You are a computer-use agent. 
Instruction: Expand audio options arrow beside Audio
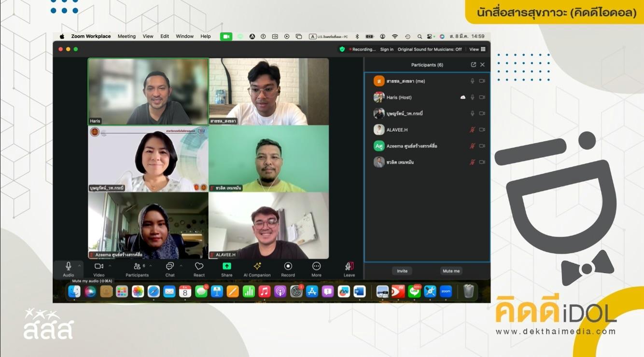click(x=80, y=265)
